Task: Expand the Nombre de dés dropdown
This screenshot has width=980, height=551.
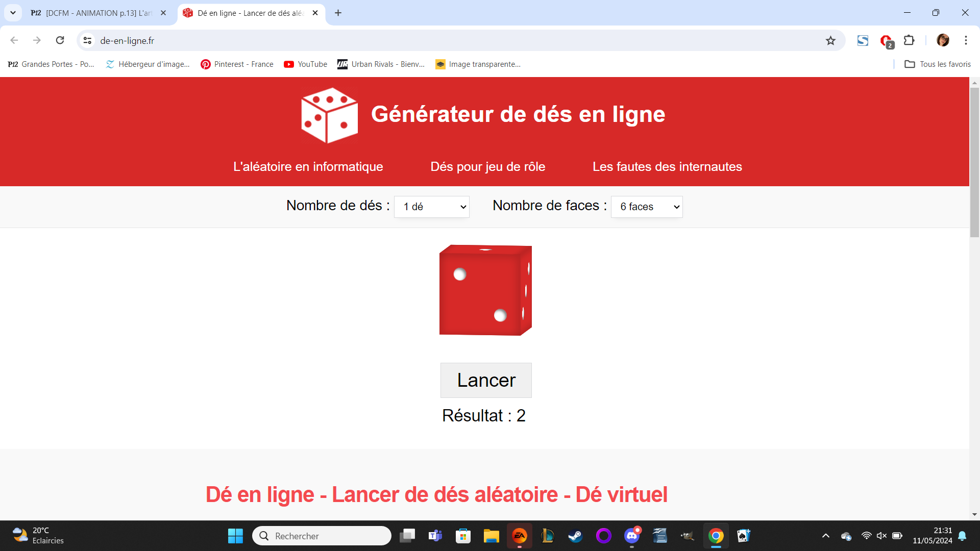Action: [432, 207]
